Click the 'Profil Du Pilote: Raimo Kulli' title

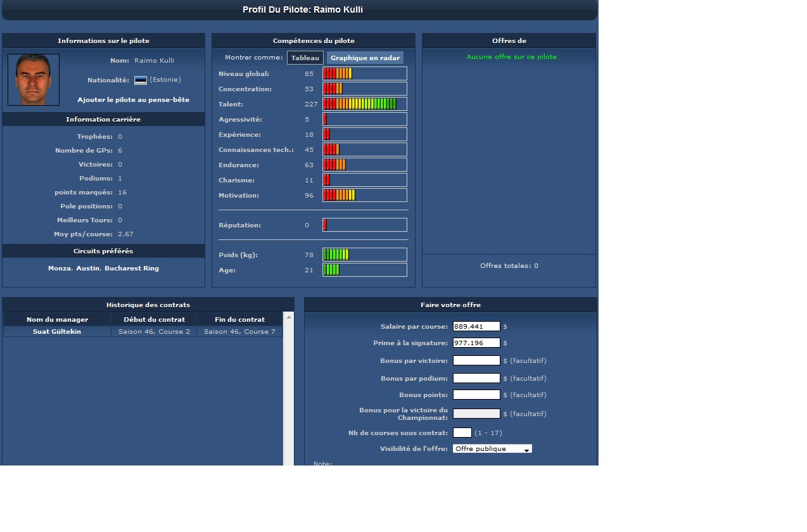tap(303, 10)
